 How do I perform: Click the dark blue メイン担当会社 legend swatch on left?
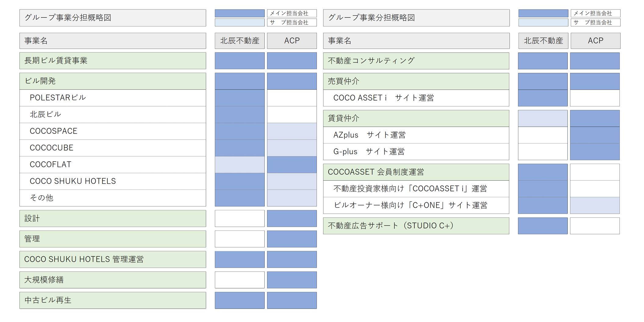coord(240,13)
